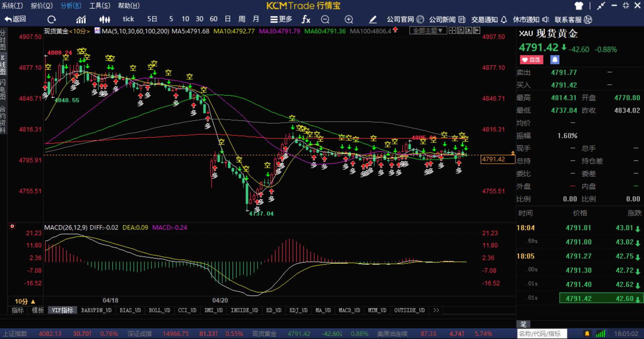644x339 pixels.
Task: Check the green signal strength icon
Action: pos(601,334)
